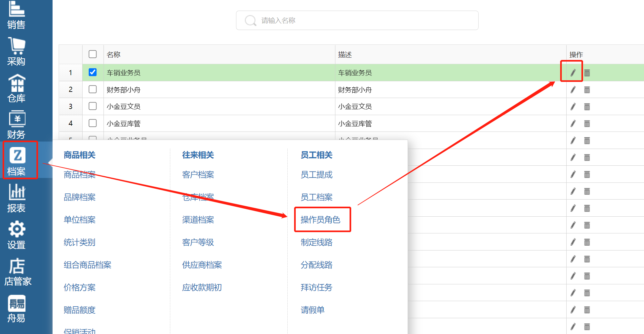Open 客户等级 from the menu
644x334 pixels.
tap(198, 242)
